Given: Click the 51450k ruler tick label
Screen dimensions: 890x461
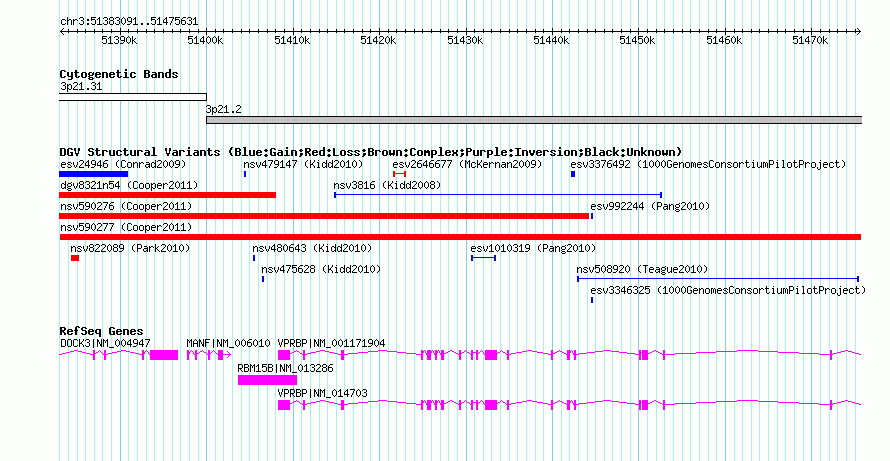Looking at the screenshot, I should point(638,40).
